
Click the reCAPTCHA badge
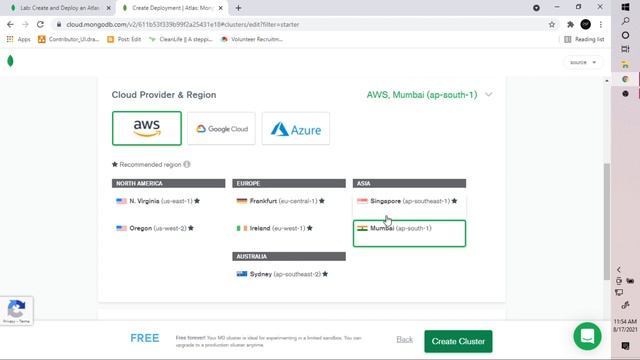pos(16,311)
